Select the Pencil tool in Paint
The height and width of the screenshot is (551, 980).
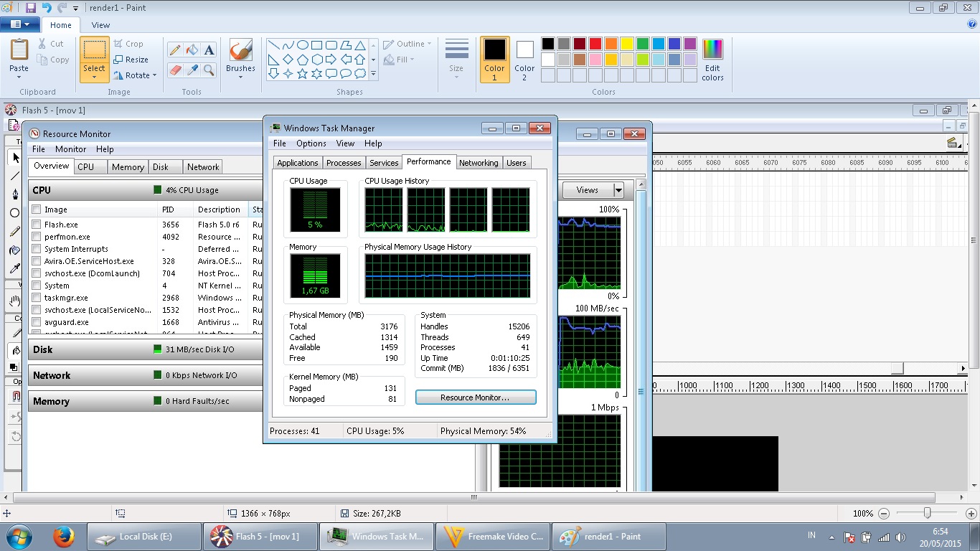[x=174, y=50]
